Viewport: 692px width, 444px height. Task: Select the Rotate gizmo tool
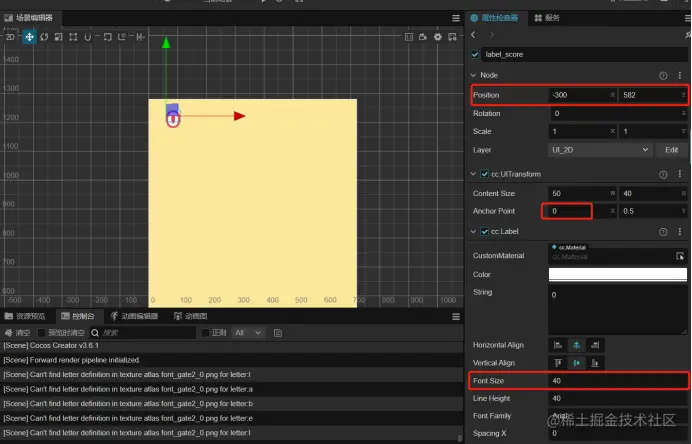44,37
